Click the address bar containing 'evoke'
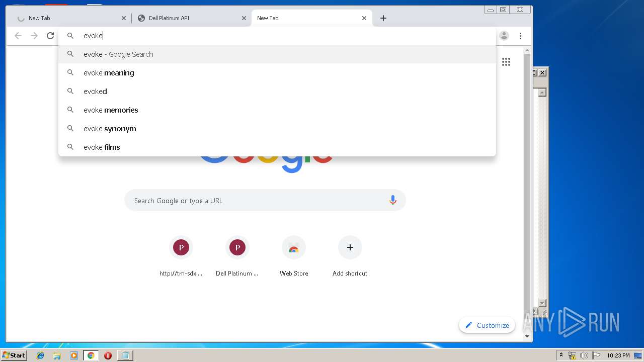 point(277,36)
